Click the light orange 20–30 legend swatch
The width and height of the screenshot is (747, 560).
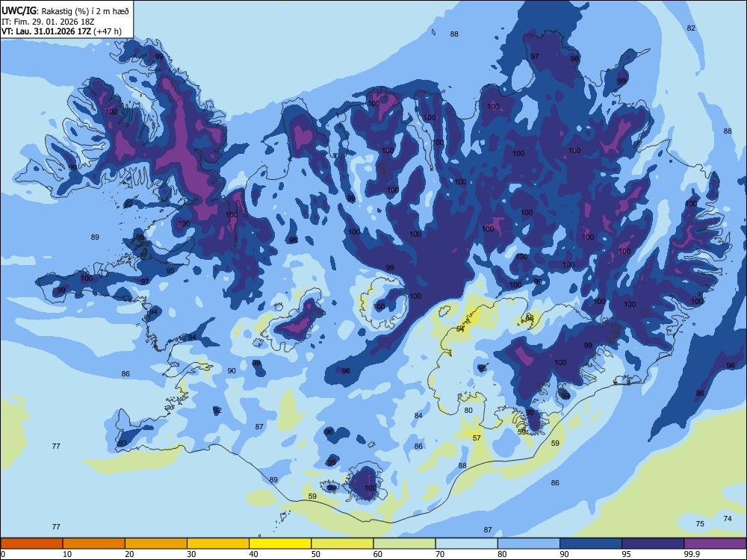point(156,544)
